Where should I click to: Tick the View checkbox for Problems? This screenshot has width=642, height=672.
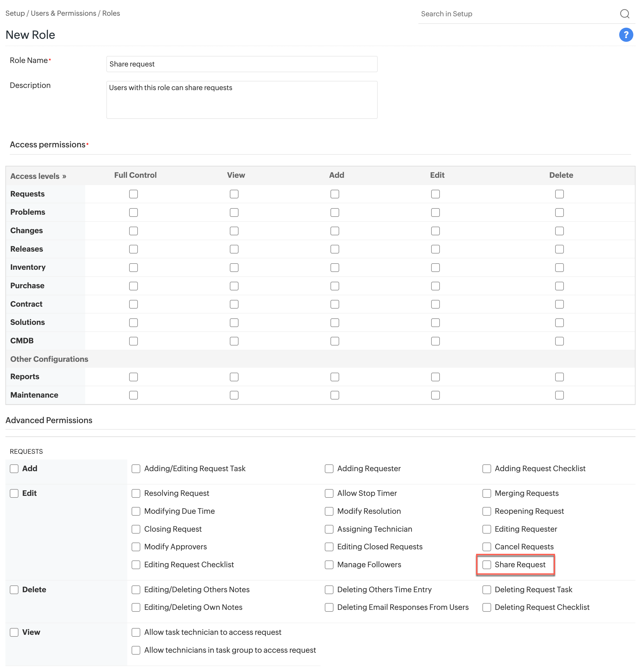click(234, 213)
